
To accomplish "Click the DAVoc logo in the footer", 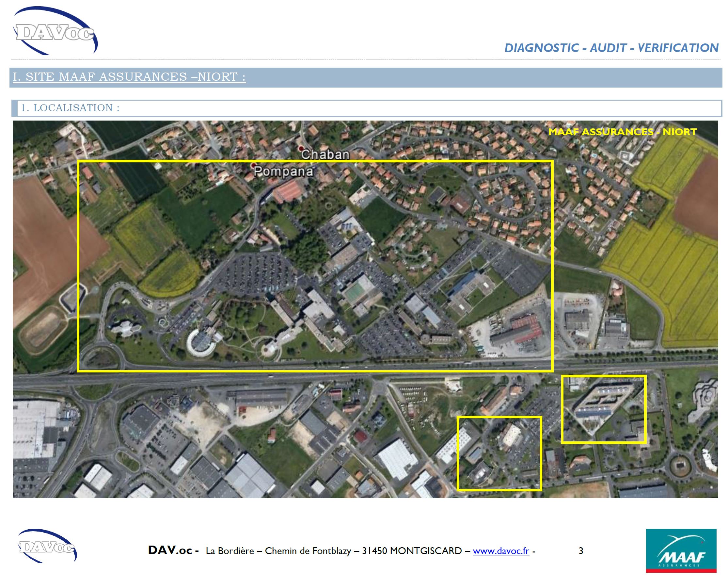I will [x=47, y=546].
